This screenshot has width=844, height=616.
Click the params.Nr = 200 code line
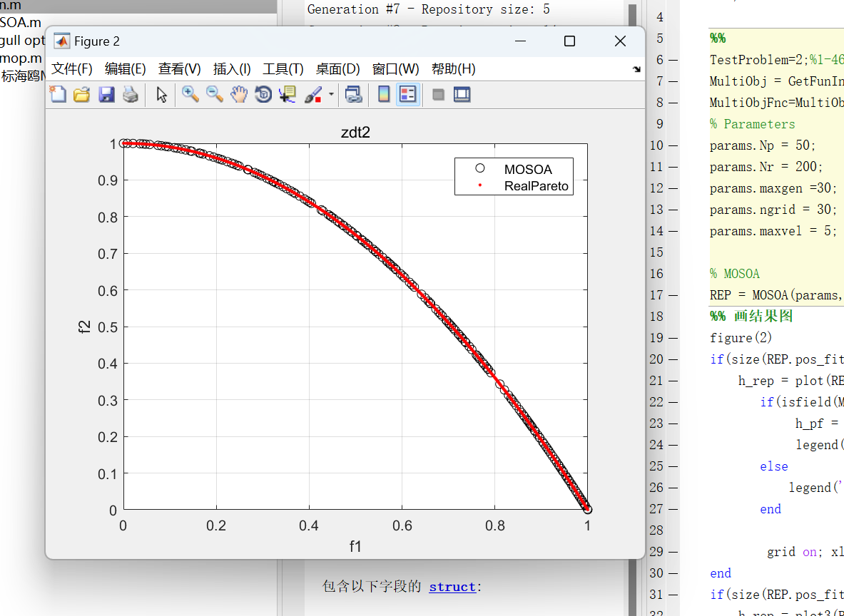[x=766, y=167]
